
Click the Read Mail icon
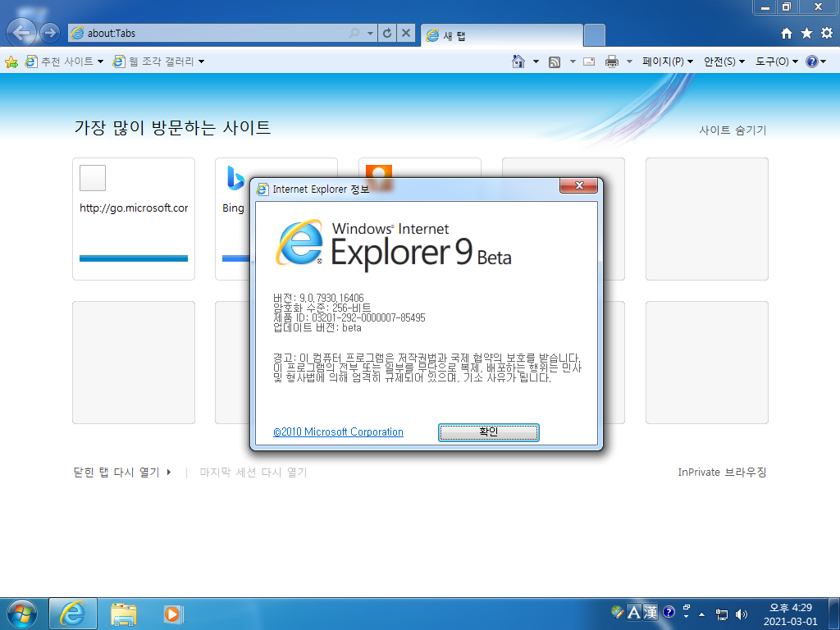[x=589, y=62]
